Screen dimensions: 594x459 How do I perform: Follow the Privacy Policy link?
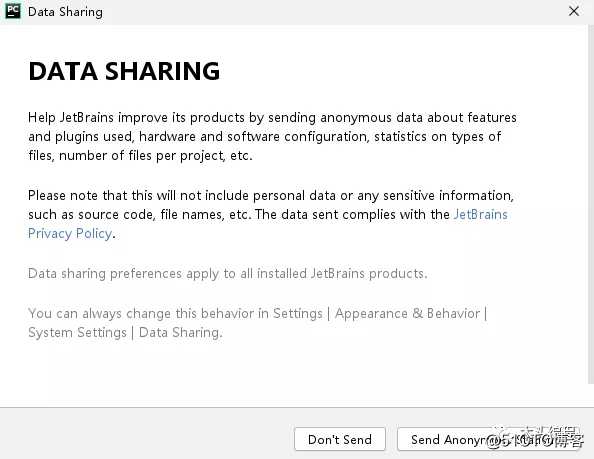(70, 234)
